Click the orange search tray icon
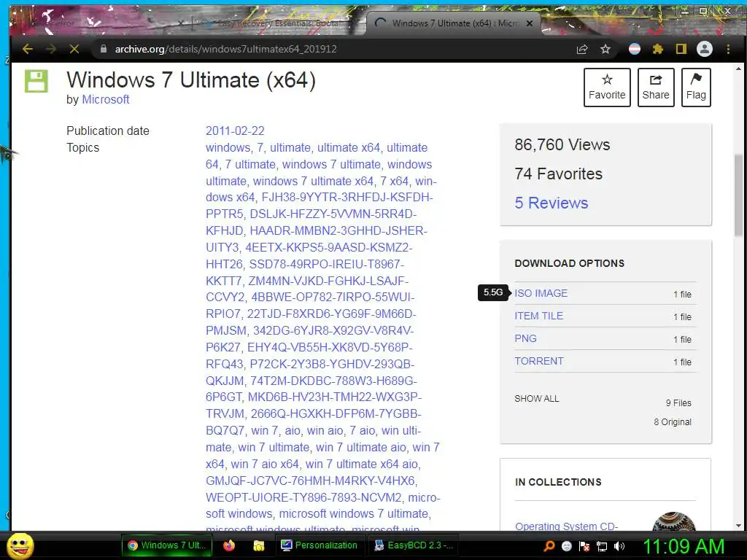The image size is (747, 560). [x=549, y=546]
